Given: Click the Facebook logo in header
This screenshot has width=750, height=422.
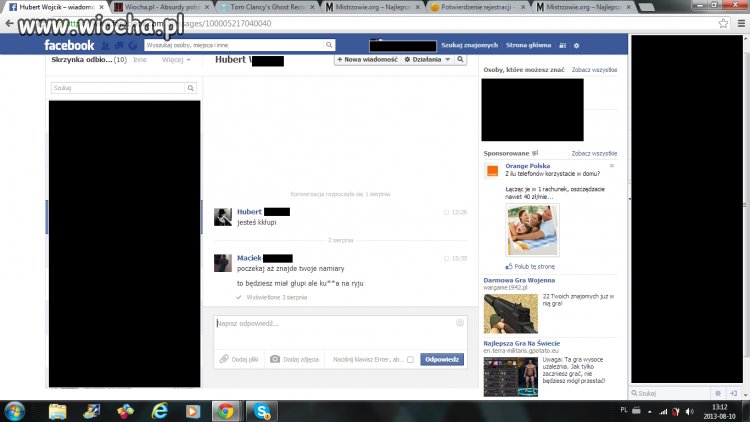Looking at the screenshot, I should 69,45.
